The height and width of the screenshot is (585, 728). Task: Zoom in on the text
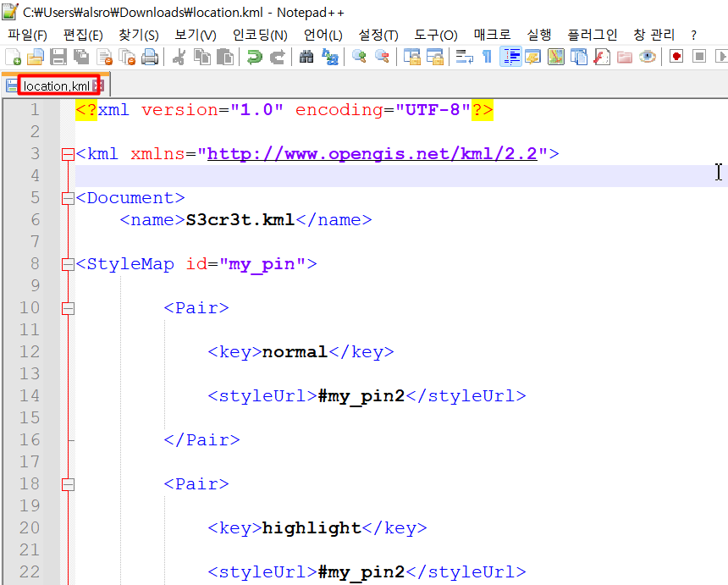point(359,57)
